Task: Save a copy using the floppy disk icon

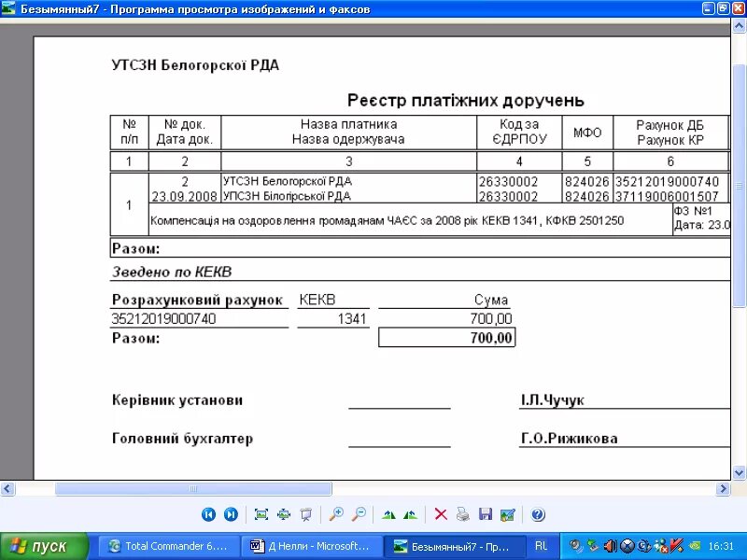Action: [x=485, y=515]
